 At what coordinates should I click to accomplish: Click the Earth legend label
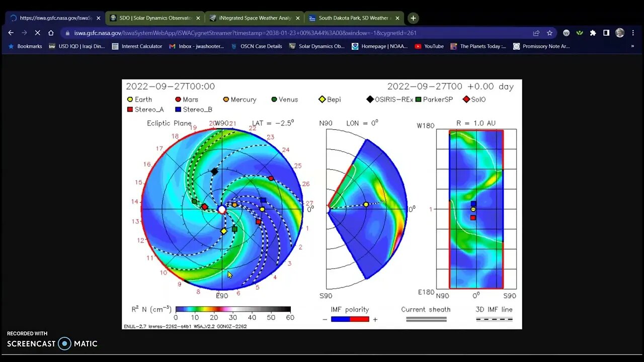(x=143, y=100)
